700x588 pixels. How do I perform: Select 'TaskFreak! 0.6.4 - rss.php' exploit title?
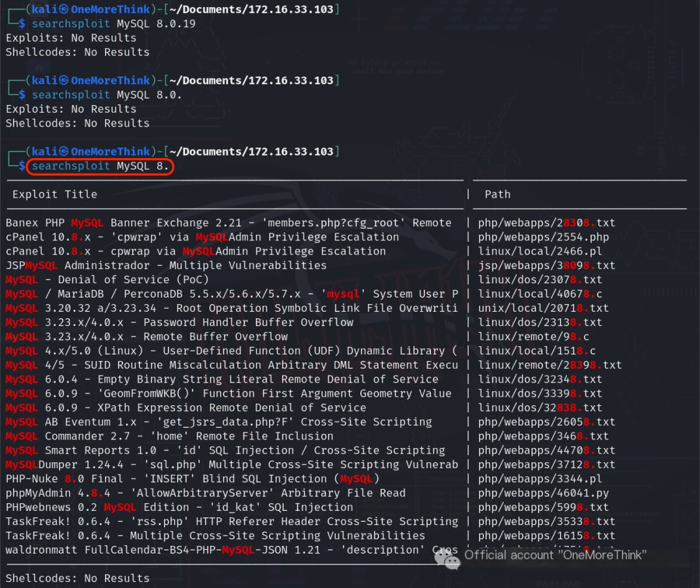[231, 523]
